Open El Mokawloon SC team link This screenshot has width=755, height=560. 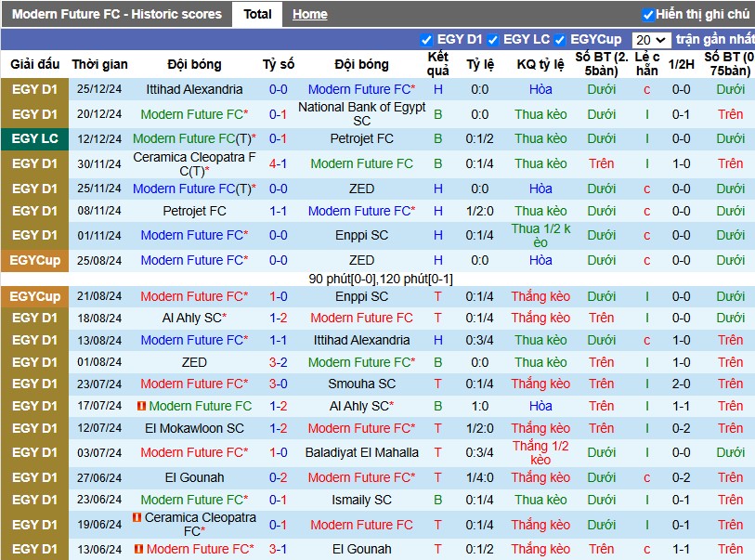click(x=194, y=428)
